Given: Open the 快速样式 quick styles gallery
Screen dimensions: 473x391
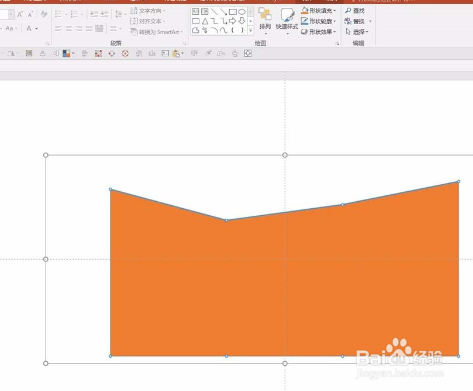Looking at the screenshot, I should click(287, 21).
